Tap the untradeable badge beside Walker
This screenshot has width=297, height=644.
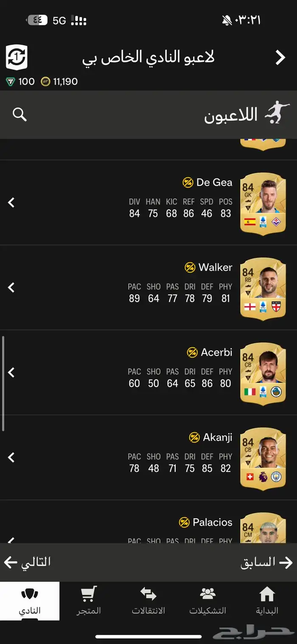pyautogui.click(x=190, y=267)
